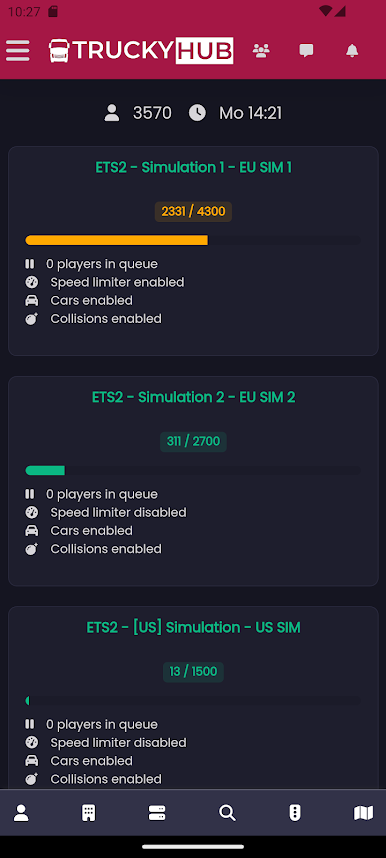Open the hamburger navigation menu
The width and height of the screenshot is (386, 858).
(x=18, y=51)
